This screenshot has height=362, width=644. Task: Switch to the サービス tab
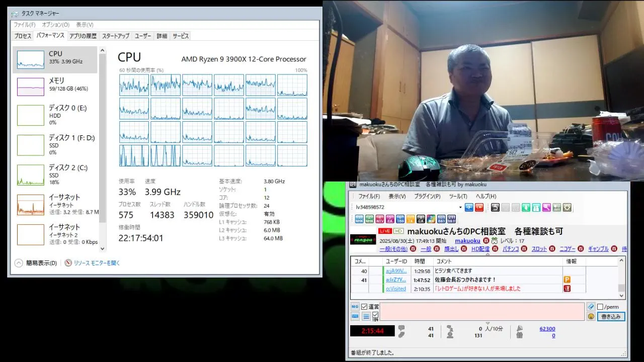[x=181, y=36]
